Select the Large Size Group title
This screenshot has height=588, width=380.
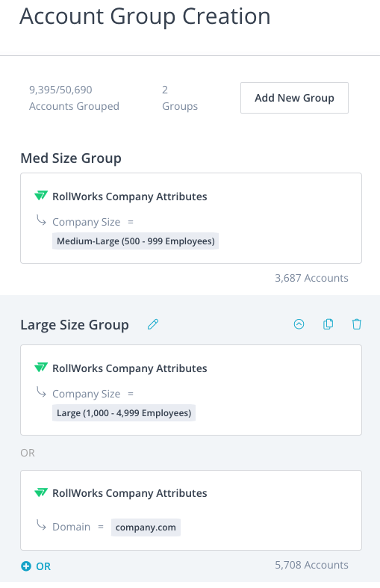pos(75,325)
